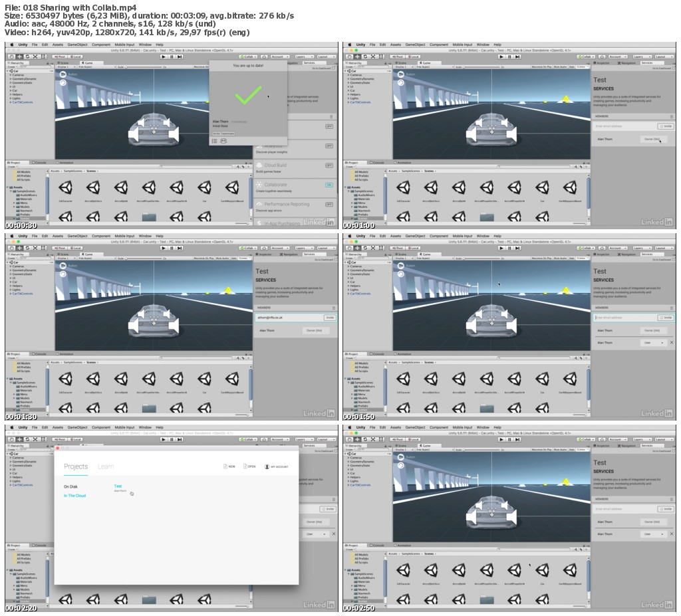Click Step button in 00:00:30 frame

click(x=180, y=56)
